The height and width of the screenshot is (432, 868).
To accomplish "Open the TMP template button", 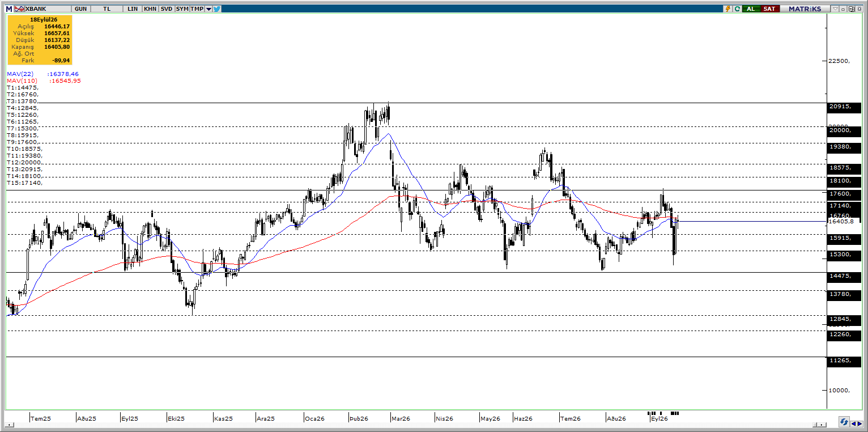I will pos(197,9).
